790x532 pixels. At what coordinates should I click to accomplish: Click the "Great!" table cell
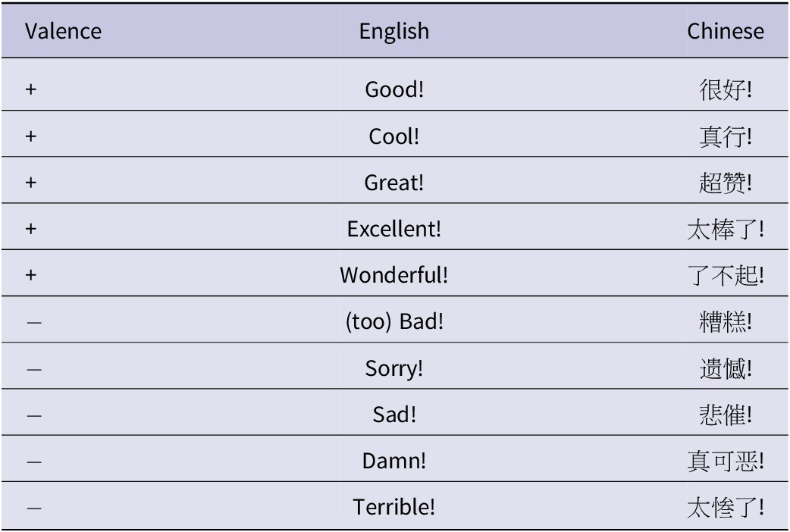click(393, 183)
